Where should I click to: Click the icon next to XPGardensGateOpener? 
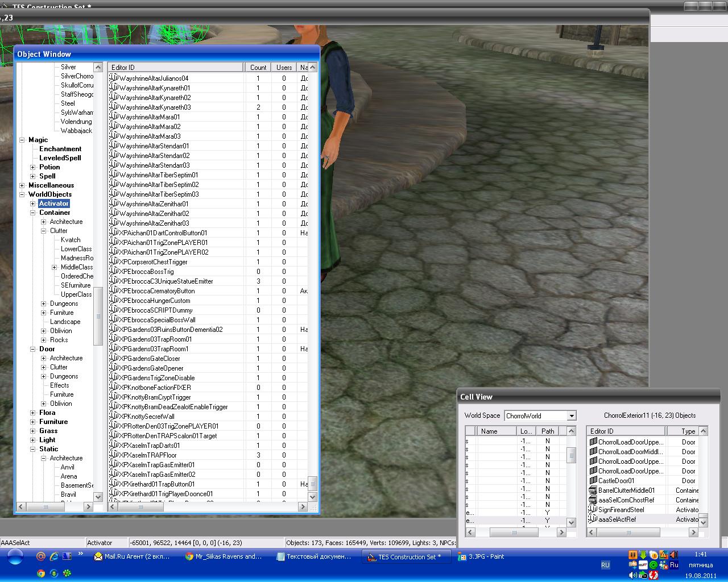click(114, 368)
